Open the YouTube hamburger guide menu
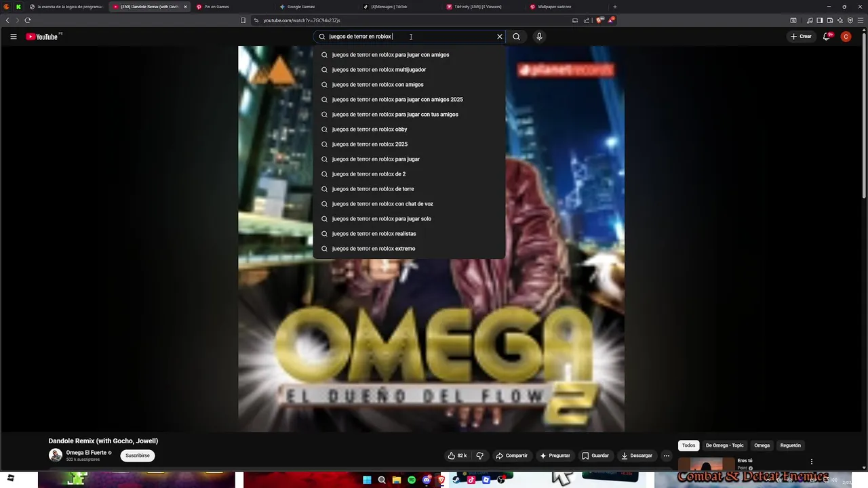 point(14,37)
